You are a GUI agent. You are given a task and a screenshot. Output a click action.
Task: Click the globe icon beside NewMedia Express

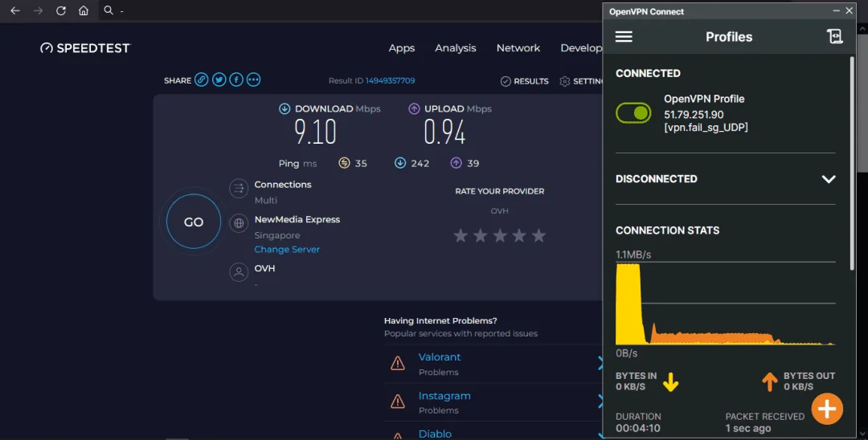(239, 223)
